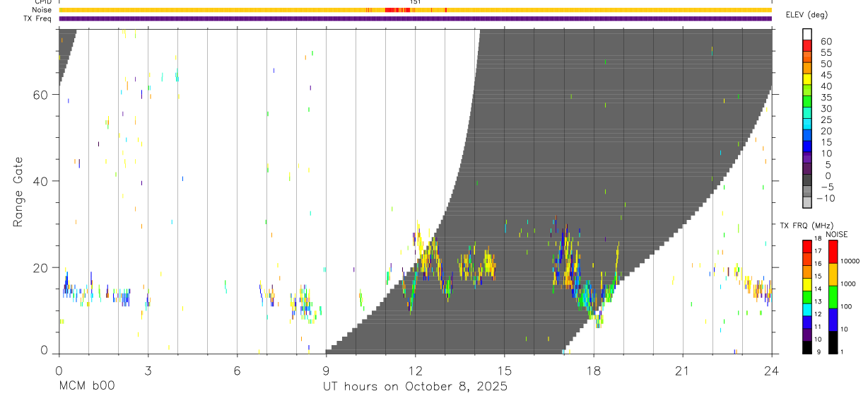Click UT hour axis tick label '9'
Screen dimensions: 868x401
click(326, 371)
